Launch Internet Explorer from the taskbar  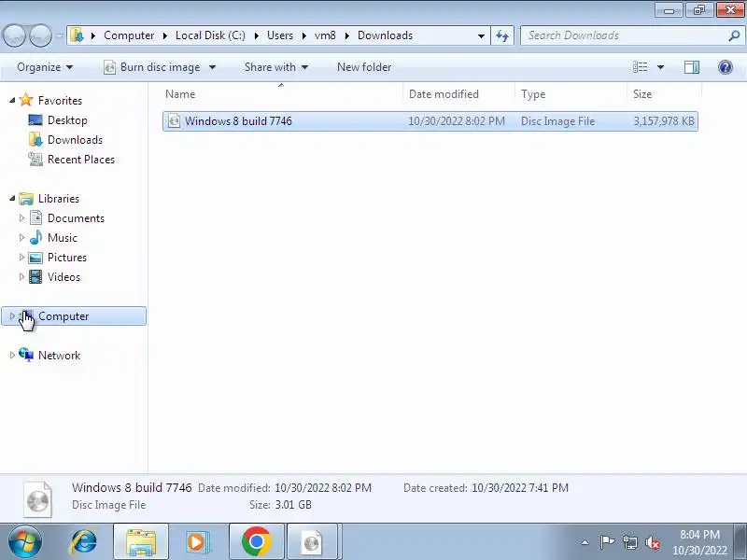coord(84,542)
